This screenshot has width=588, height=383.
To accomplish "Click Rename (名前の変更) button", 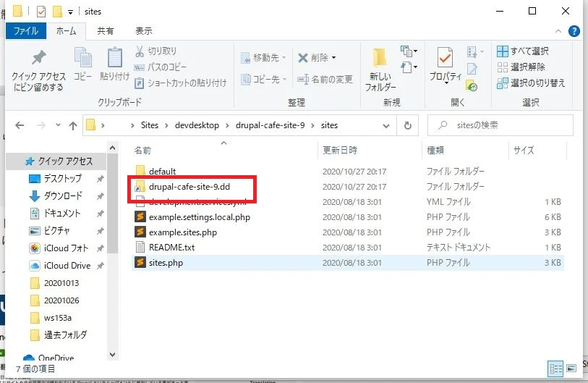I will click(325, 79).
